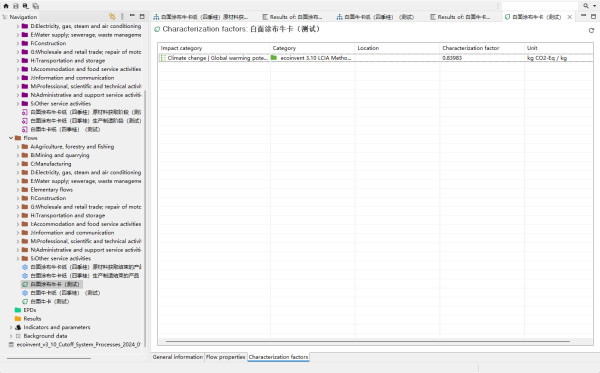Viewport: 600px width, 373px height.
Task: Click the Save icon in the toolbar
Action: click(16, 6)
